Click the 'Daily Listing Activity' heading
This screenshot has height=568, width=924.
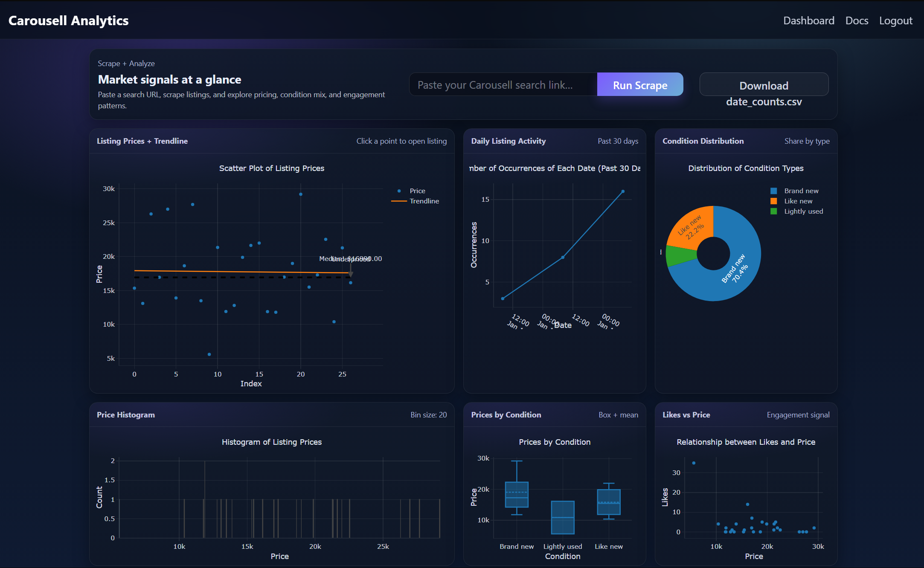click(508, 141)
